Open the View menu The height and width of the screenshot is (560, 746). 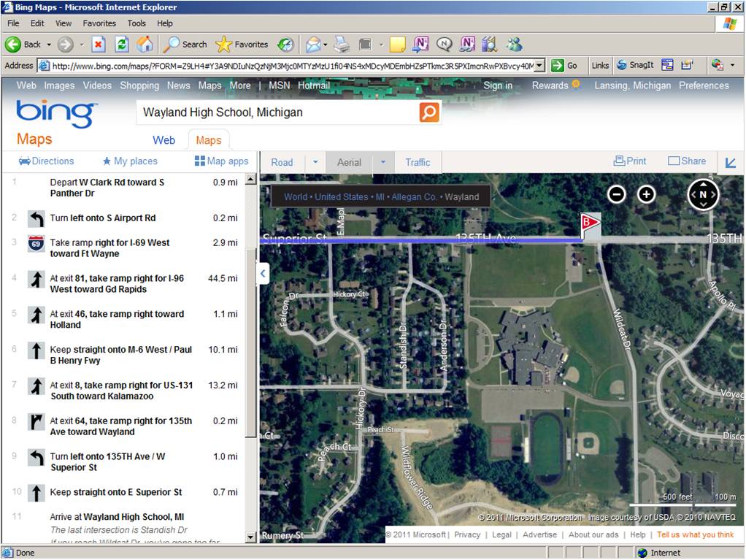64,23
